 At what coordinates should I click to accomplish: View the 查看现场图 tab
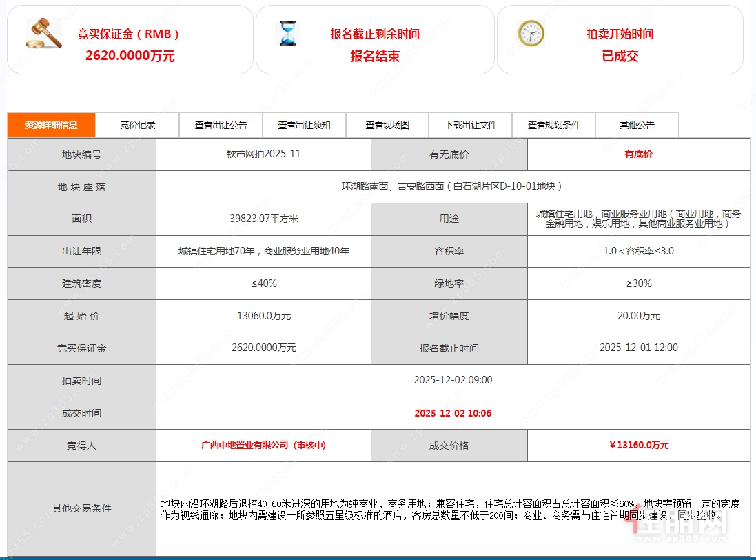click(x=387, y=125)
